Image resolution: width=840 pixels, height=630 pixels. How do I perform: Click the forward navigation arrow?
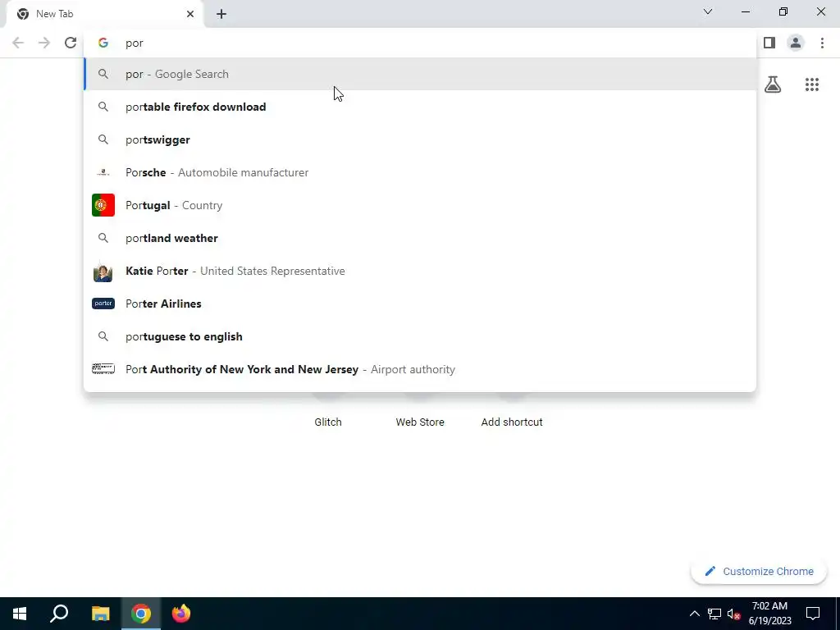tap(44, 43)
